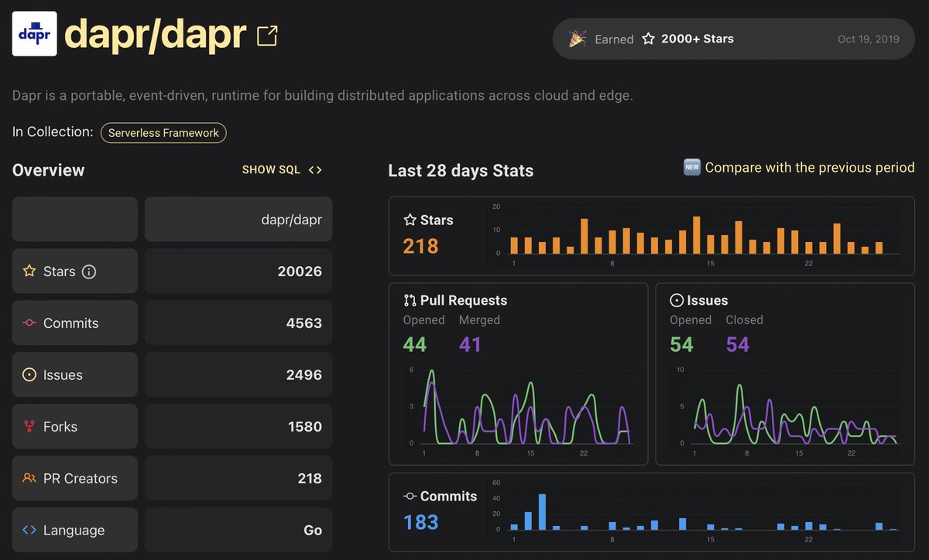Click the forks count 1580
Image resolution: width=929 pixels, height=560 pixels.
pos(304,426)
